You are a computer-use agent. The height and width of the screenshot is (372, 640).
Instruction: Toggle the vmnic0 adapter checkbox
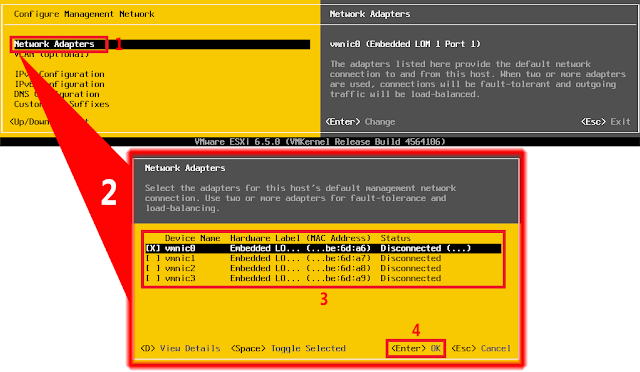[153, 248]
